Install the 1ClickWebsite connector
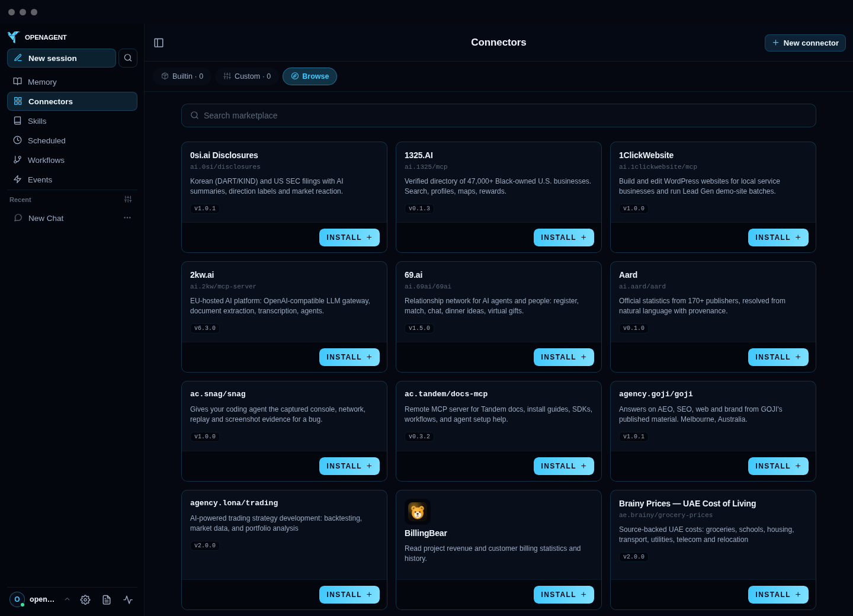Viewport: 853px width, 616px height. [x=778, y=238]
